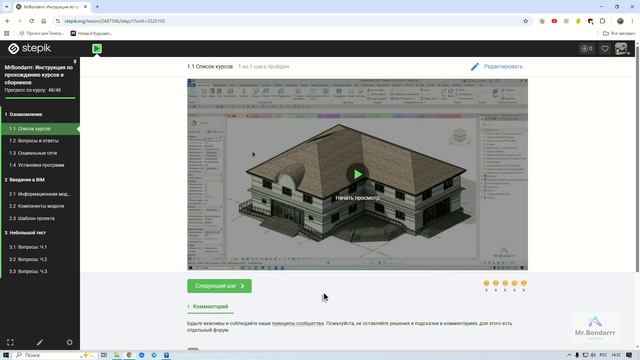
Task: Click the address bar URL
Action: (115, 21)
